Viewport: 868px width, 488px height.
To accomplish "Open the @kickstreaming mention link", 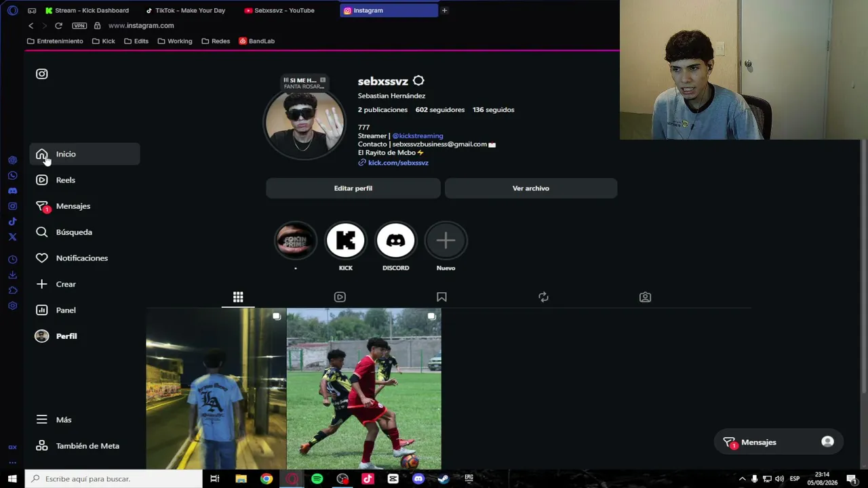I will coord(418,136).
